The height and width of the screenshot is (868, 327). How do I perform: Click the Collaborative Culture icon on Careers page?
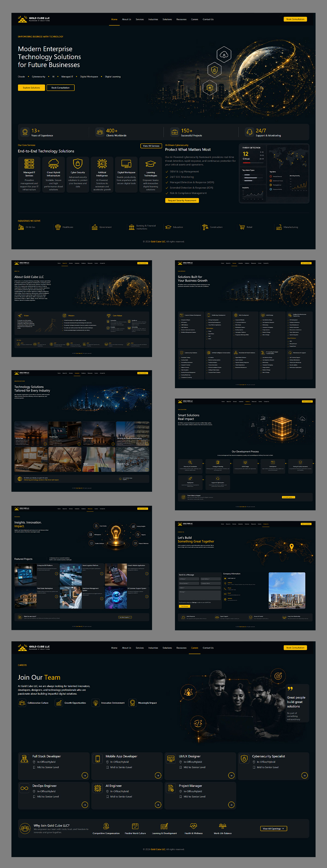pos(22,703)
